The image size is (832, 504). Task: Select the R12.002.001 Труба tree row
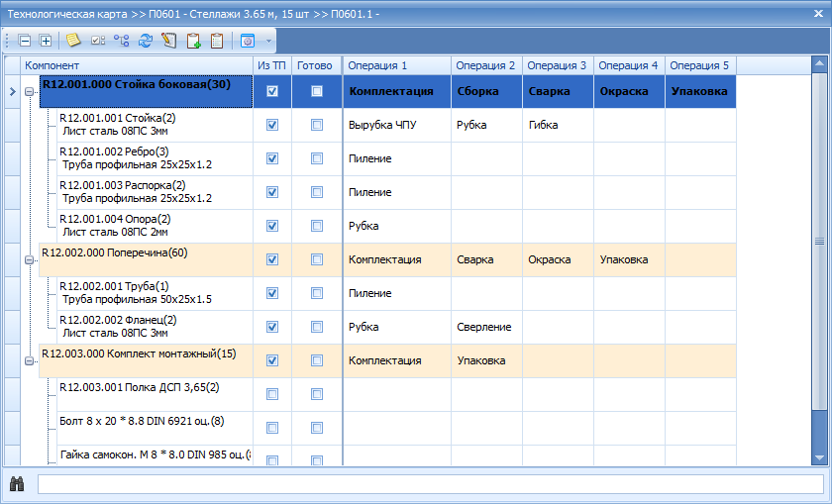pos(155,293)
